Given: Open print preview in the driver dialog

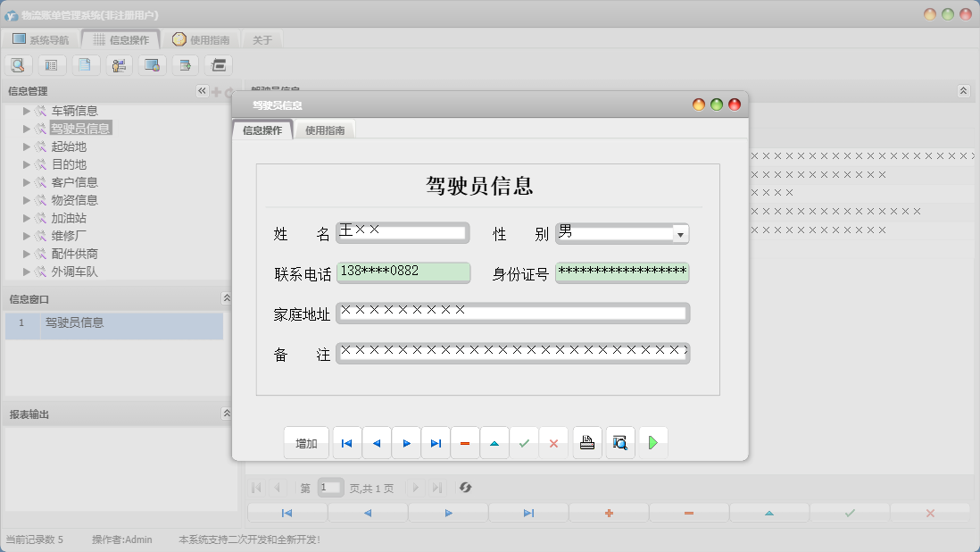Looking at the screenshot, I should [619, 441].
